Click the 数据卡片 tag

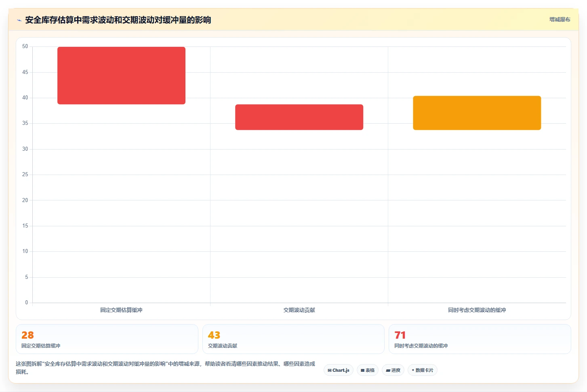[423, 370]
